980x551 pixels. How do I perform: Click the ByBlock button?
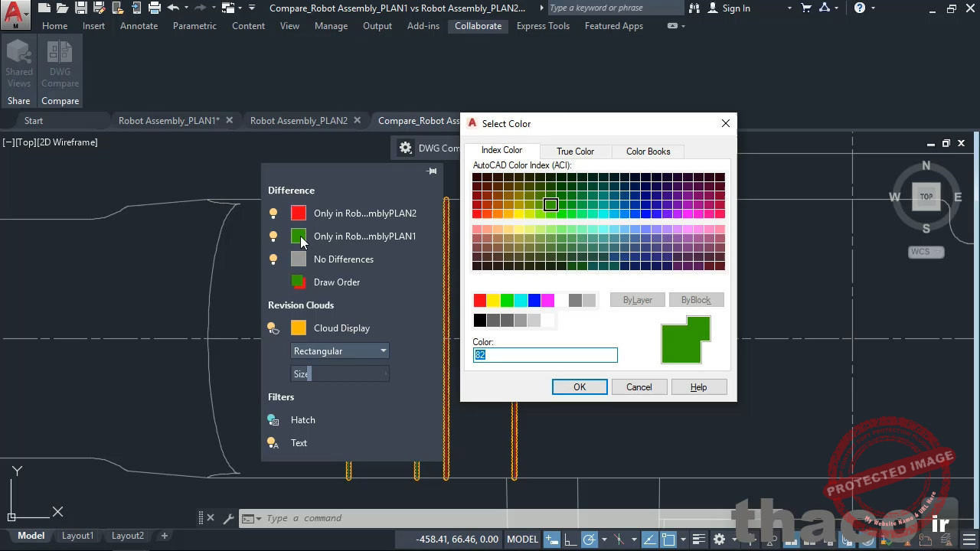pyautogui.click(x=696, y=300)
